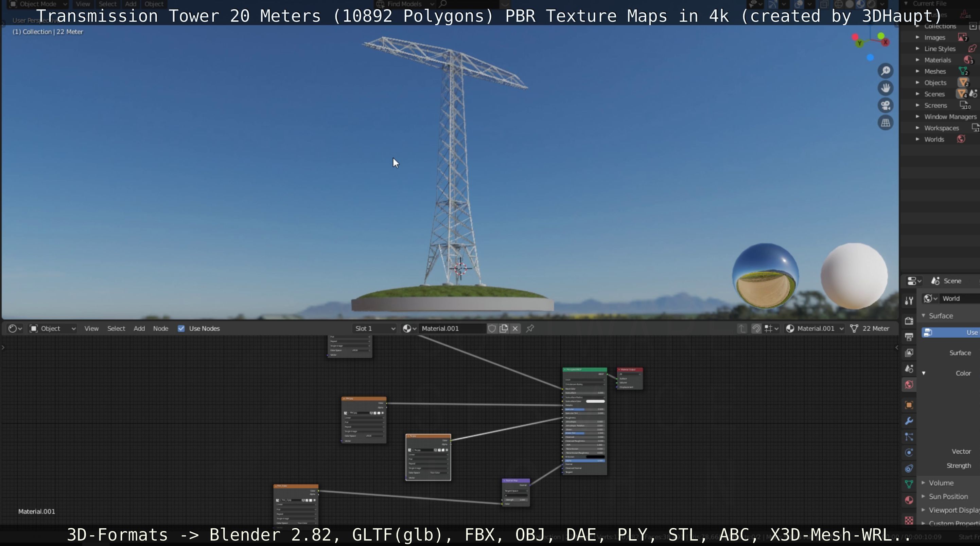Toggle the camera view icon
980x546 pixels.
[886, 105]
